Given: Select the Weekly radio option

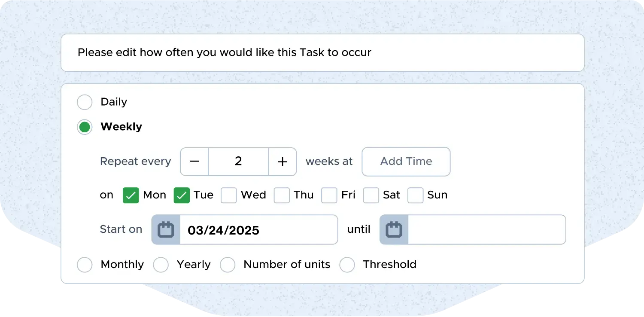Looking at the screenshot, I should click(x=85, y=127).
